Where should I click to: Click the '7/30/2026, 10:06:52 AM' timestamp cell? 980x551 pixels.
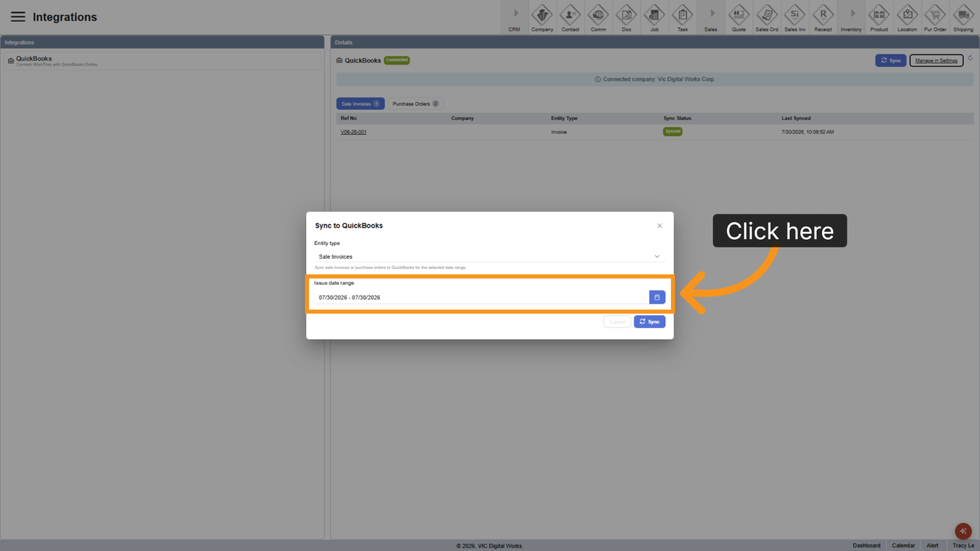pyautogui.click(x=808, y=132)
